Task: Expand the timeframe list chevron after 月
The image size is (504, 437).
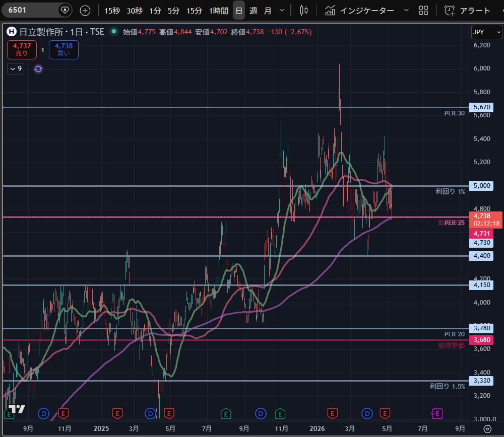Action: pyautogui.click(x=282, y=11)
